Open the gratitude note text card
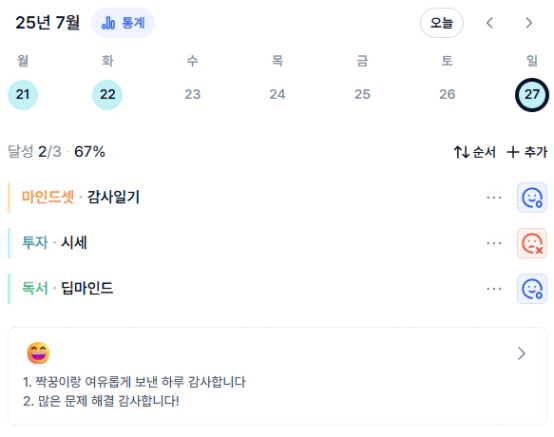The image size is (554, 437). tap(277, 376)
